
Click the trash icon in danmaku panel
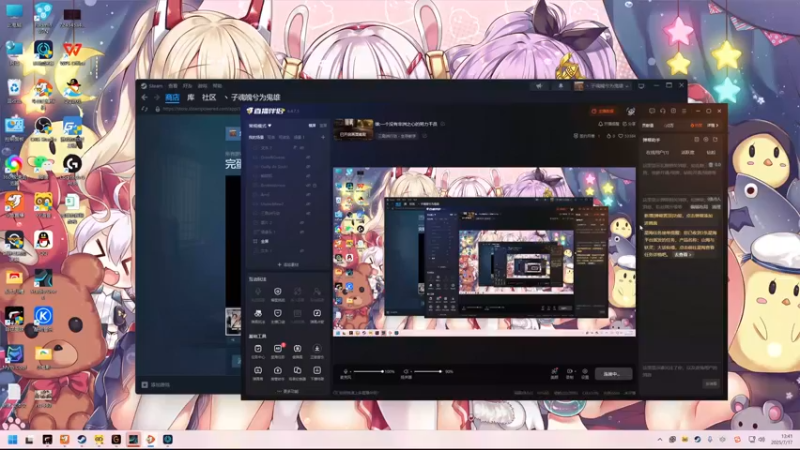coord(711,165)
